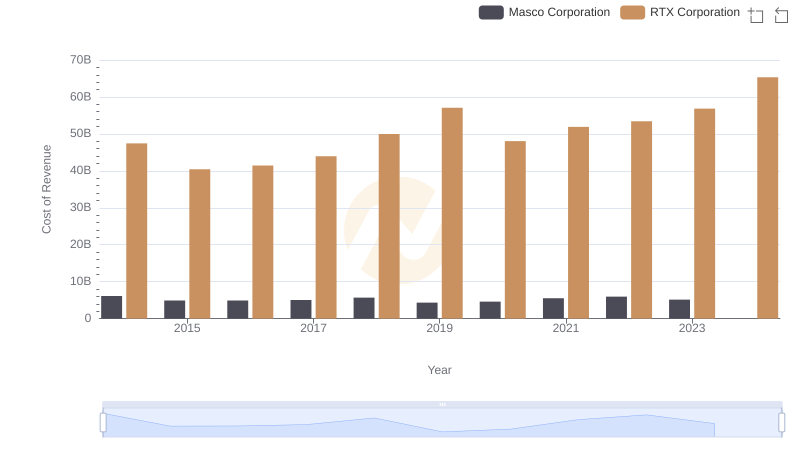Image resolution: width=800 pixels, height=461 pixels.
Task: Select the left handle of range slider
Action: click(x=103, y=423)
